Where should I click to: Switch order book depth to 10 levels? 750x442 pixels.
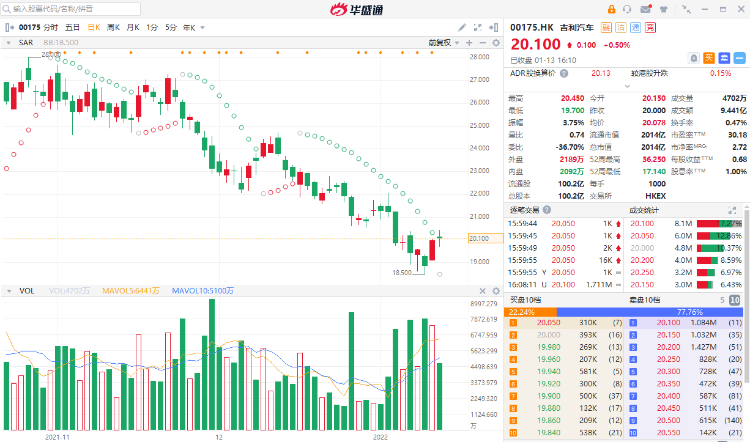point(734,300)
